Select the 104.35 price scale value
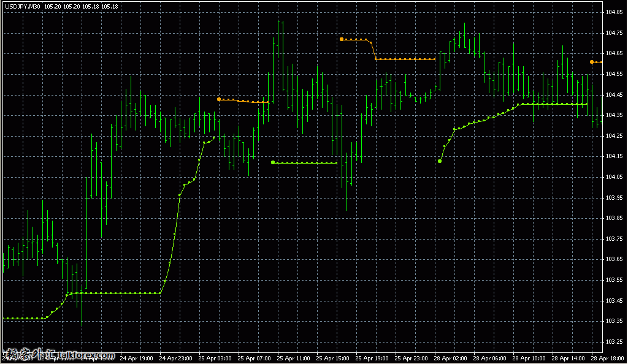 pos(614,115)
